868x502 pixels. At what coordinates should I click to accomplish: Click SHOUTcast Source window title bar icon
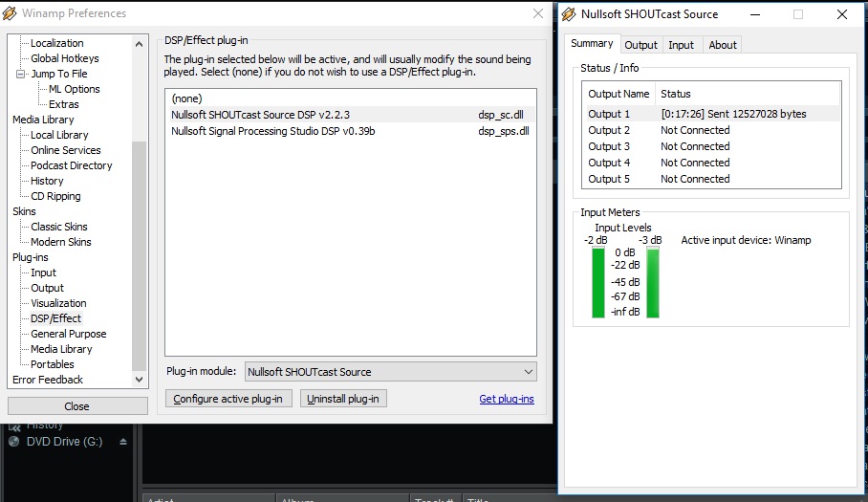coord(569,14)
